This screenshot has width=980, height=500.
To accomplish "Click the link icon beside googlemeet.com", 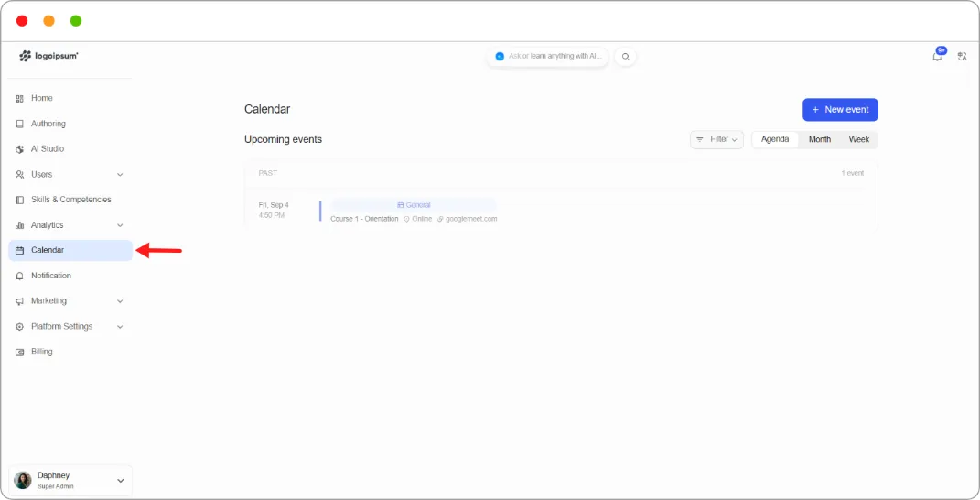I will pyautogui.click(x=440, y=219).
